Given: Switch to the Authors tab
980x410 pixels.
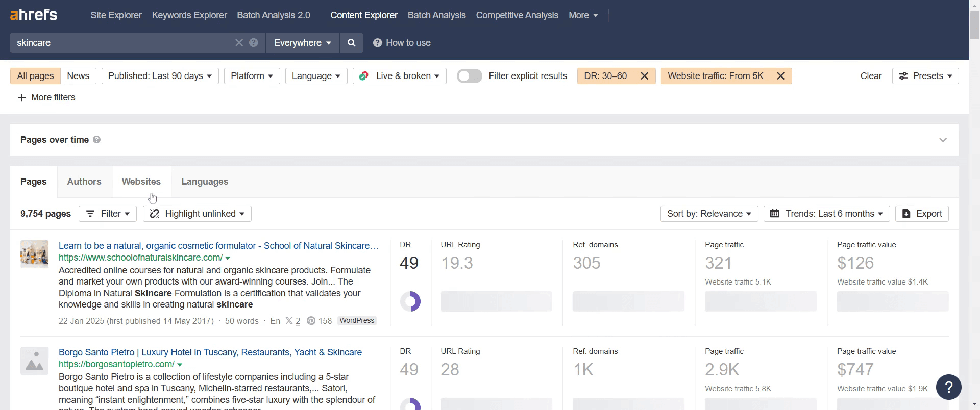Looking at the screenshot, I should coord(84,182).
